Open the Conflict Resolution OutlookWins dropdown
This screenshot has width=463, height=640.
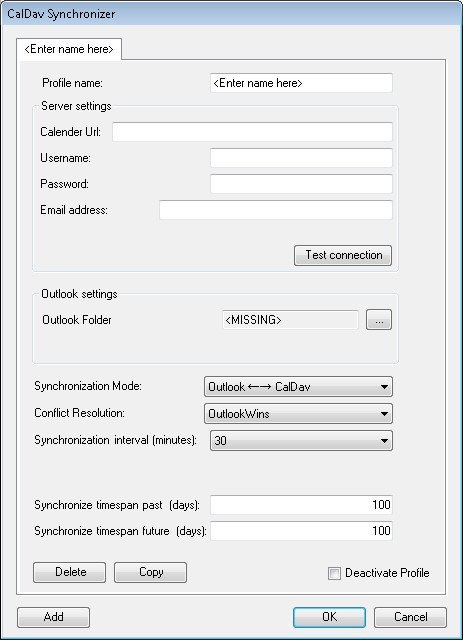click(298, 413)
